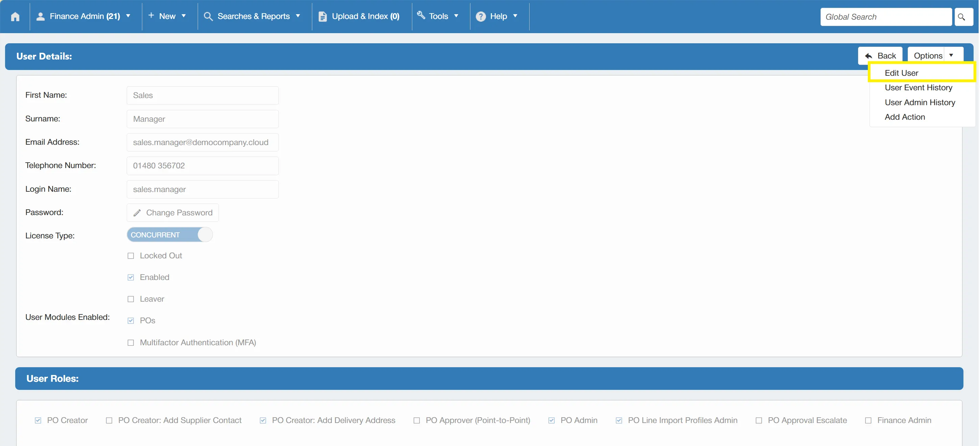Check the Finance Admin role checkbox
This screenshot has height=446, width=980.
(x=868, y=421)
